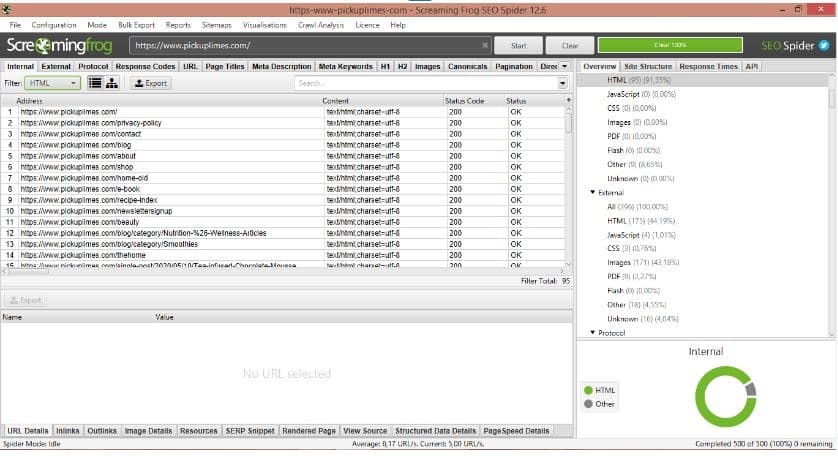This screenshot has width=838, height=456.
Task: Switch to the URL tab
Action: click(x=190, y=66)
